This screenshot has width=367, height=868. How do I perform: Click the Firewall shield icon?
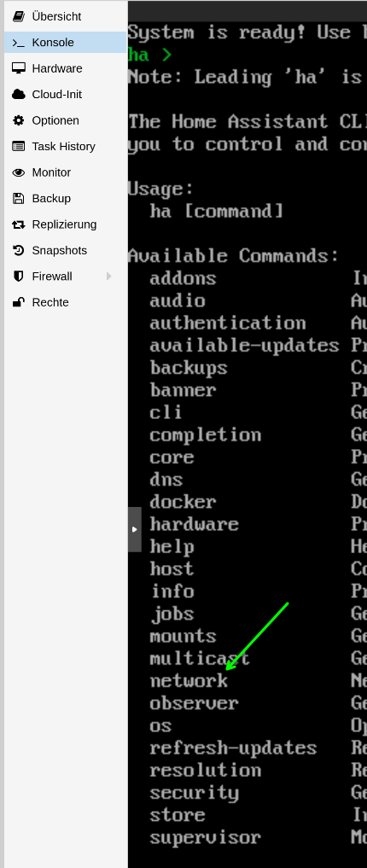[18, 277]
